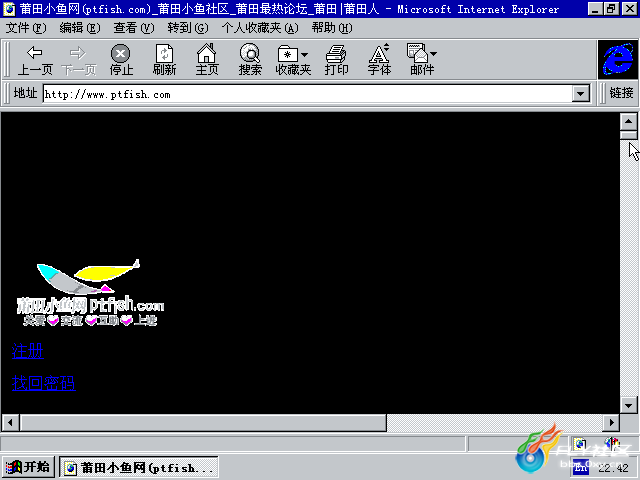Open the 编辑(E) menu
The height and width of the screenshot is (480, 640).
click(x=80, y=28)
